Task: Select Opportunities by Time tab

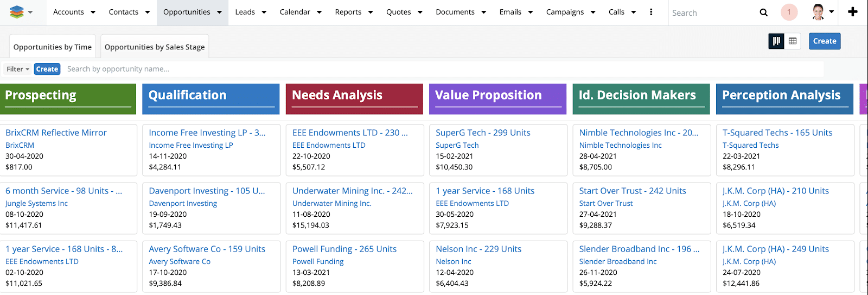Action: click(x=53, y=47)
